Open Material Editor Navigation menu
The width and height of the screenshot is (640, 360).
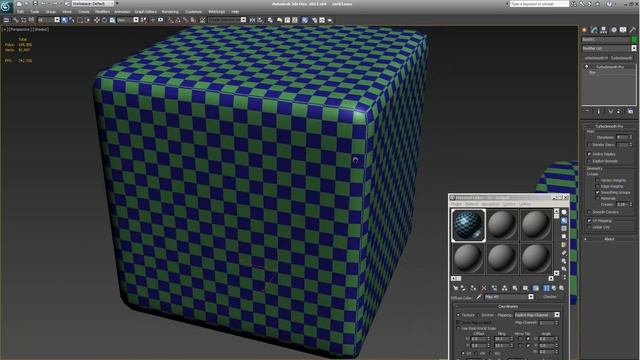tap(490, 203)
